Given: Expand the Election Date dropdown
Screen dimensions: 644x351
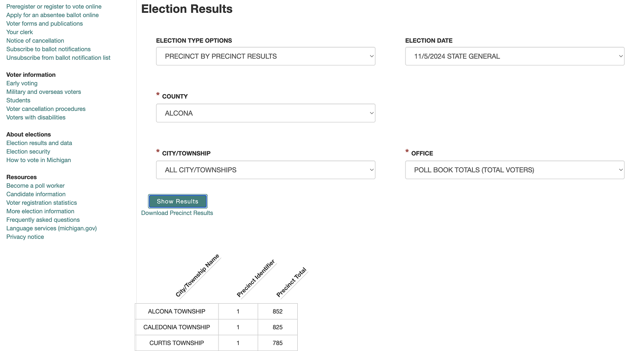Looking at the screenshot, I should [x=515, y=56].
